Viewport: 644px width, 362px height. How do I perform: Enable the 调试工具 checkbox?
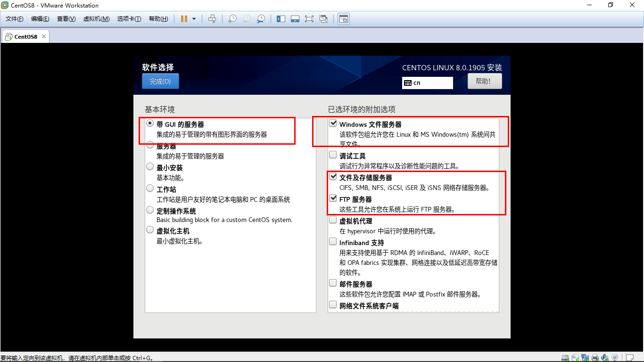(333, 155)
